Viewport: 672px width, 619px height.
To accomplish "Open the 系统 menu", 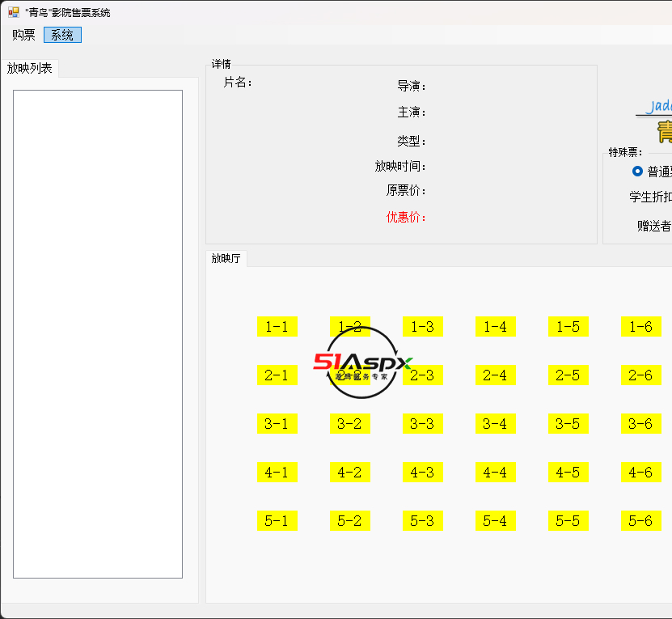I will point(62,35).
